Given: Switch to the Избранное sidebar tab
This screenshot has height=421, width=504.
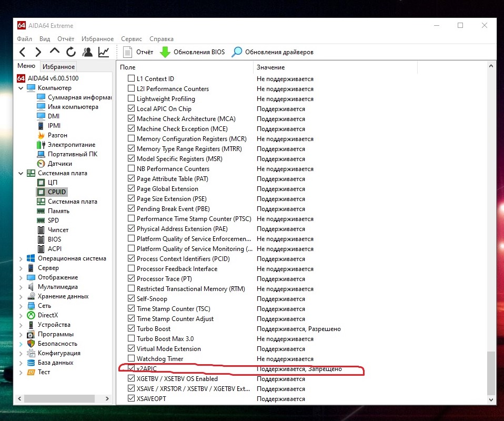Looking at the screenshot, I should point(58,67).
